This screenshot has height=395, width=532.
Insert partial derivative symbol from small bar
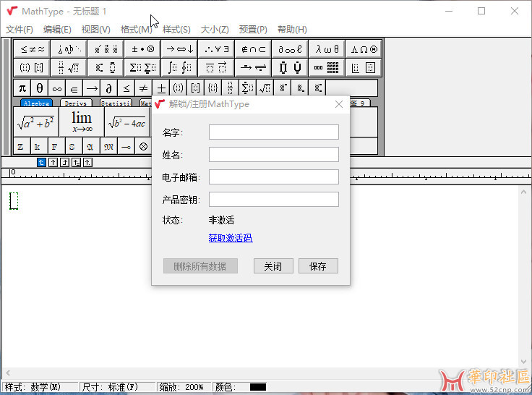[109, 88]
